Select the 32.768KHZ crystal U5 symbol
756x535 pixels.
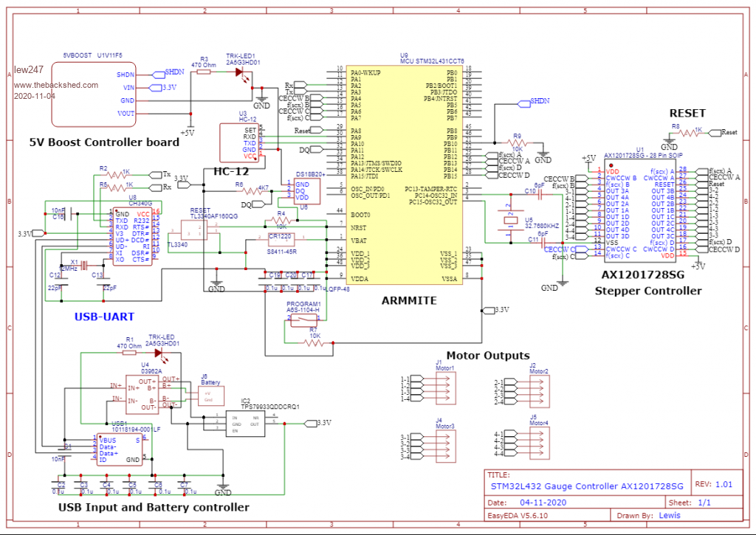tap(509, 219)
